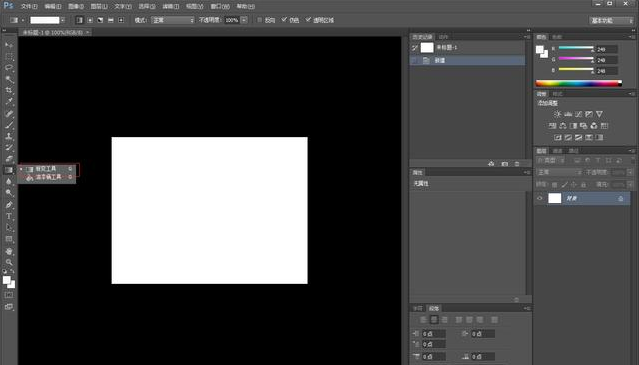Image resolution: width=639 pixels, height=365 pixels.
Task: Select the horizontal Type tool
Action: point(9,216)
